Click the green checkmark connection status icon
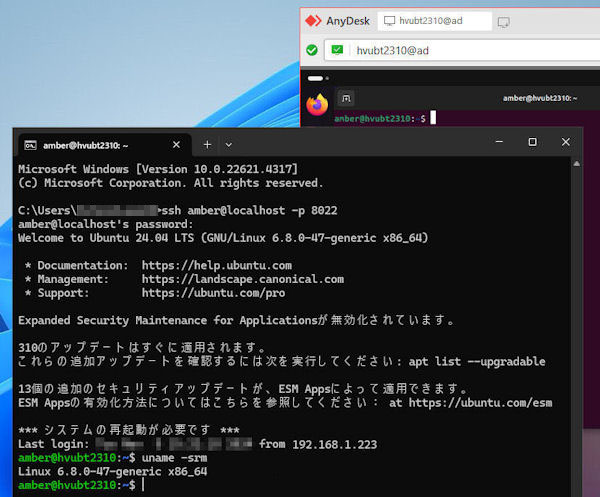The width and height of the screenshot is (600, 497). point(312,50)
